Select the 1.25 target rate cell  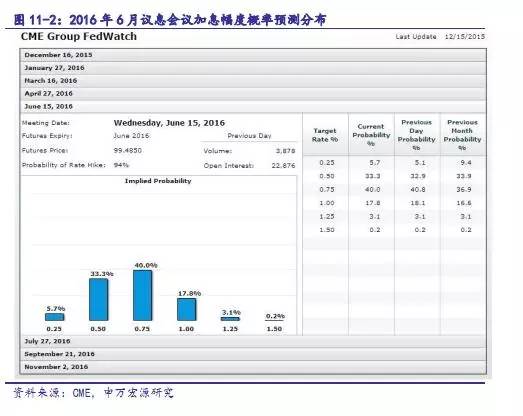click(327, 217)
